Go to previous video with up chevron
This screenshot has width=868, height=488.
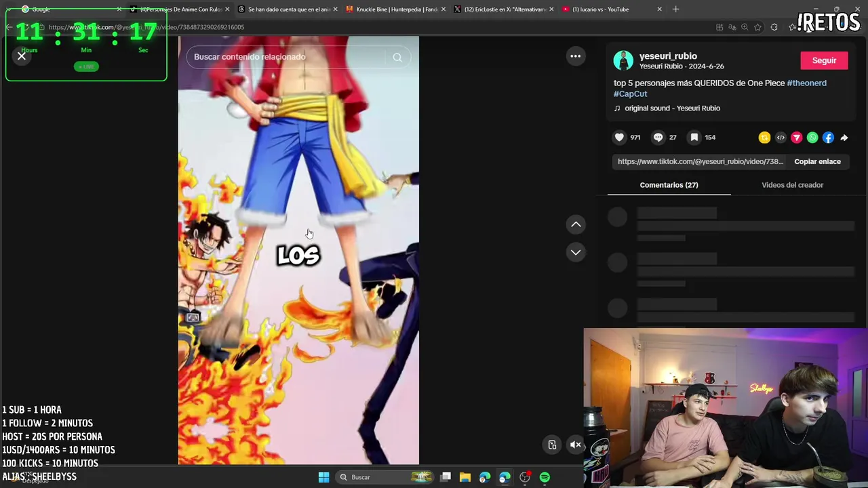click(576, 224)
